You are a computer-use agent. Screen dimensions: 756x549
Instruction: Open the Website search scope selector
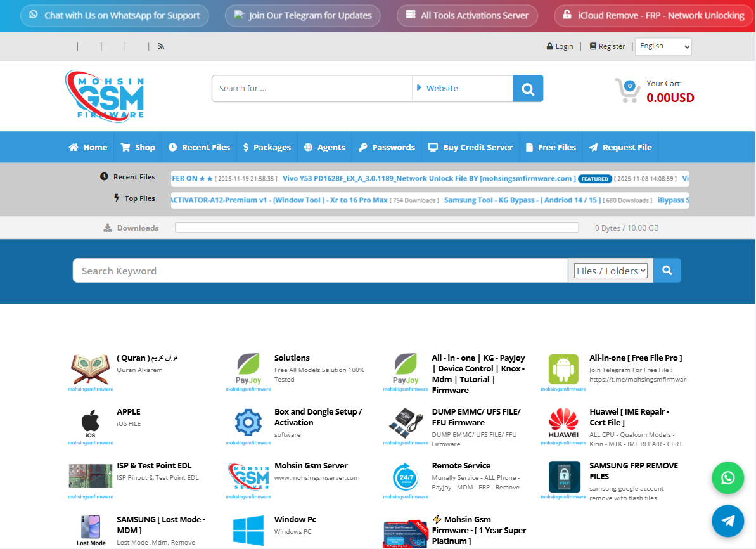click(462, 89)
